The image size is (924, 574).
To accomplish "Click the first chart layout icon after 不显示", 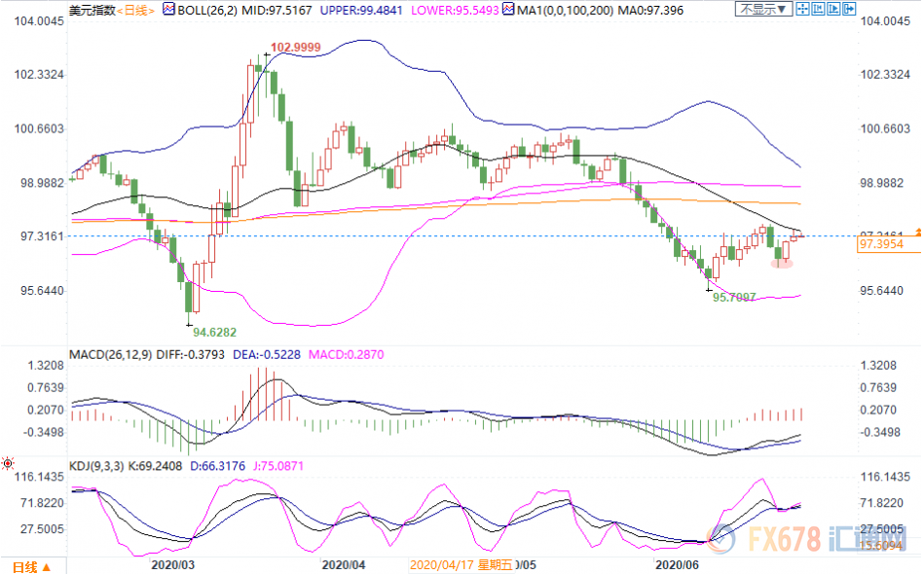I will coord(804,9).
